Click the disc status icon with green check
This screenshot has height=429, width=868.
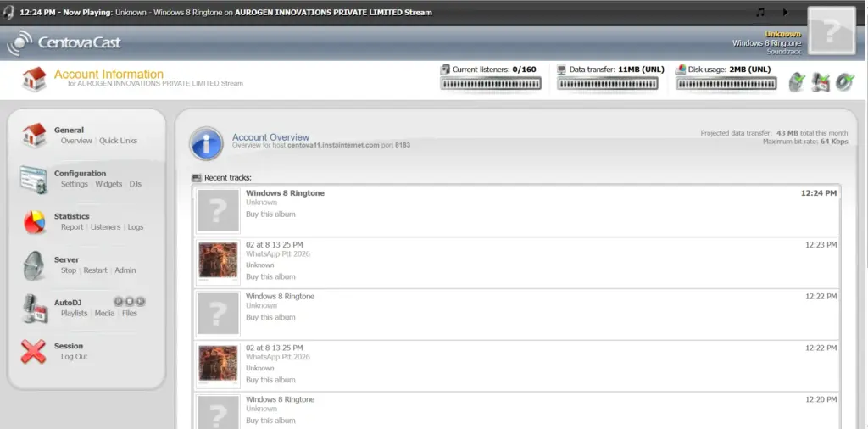(x=845, y=82)
